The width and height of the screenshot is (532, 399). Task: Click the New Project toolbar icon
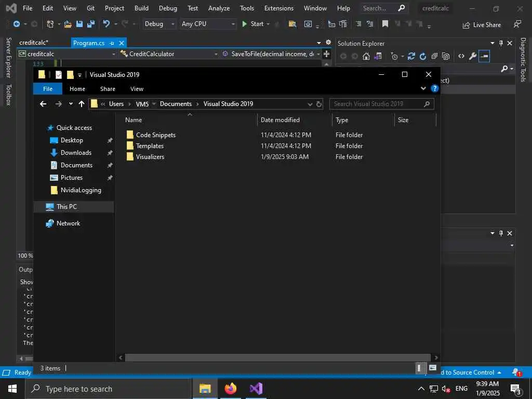(50, 24)
